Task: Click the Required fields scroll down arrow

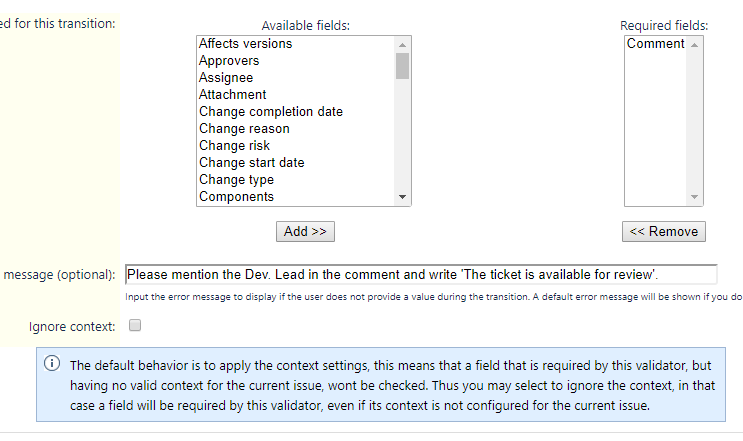Action: click(x=694, y=197)
